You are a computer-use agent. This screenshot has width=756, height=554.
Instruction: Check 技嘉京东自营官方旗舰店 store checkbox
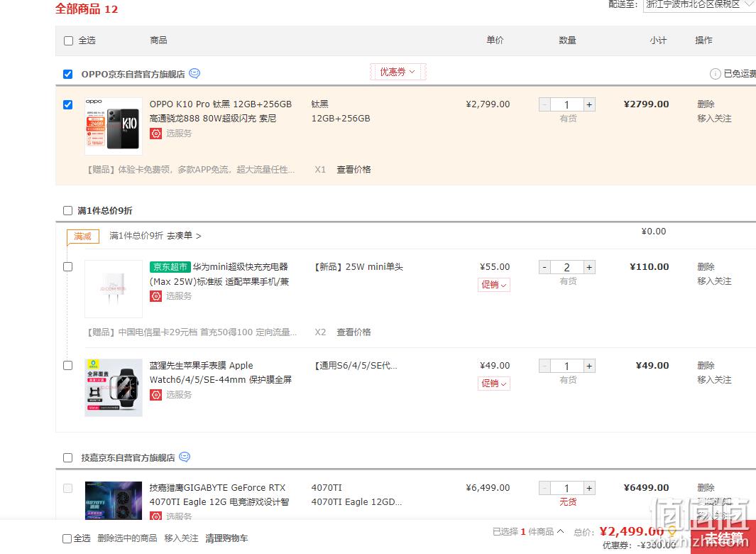[x=68, y=457]
